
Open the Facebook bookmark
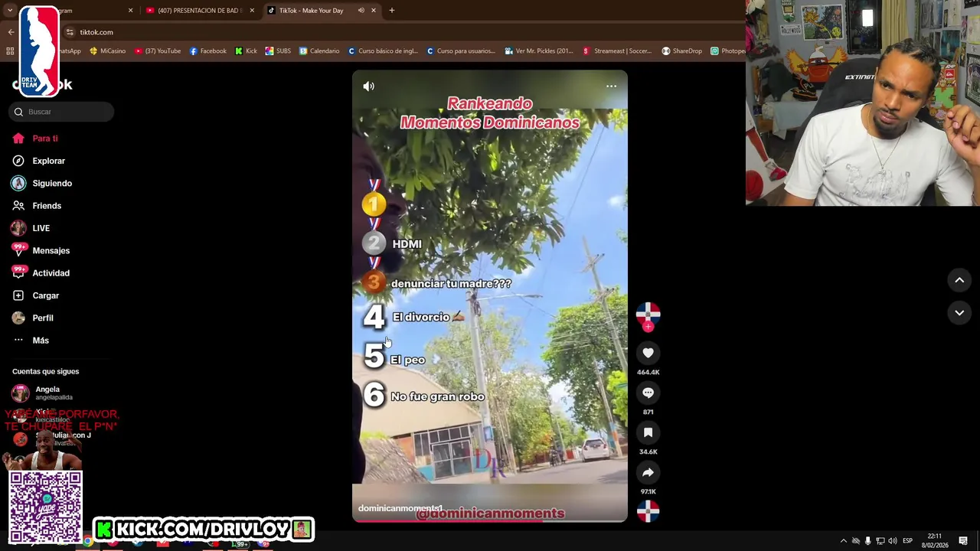coord(207,51)
